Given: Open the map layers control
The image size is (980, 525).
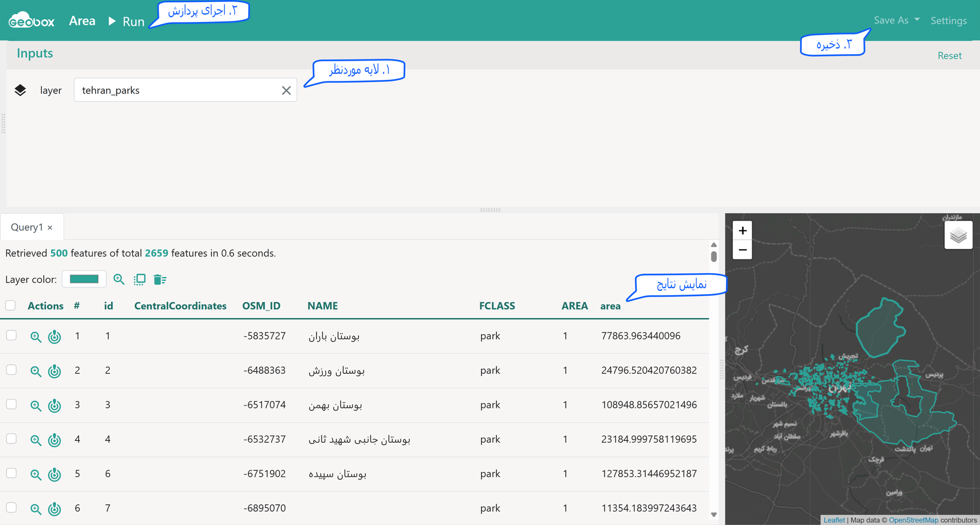Looking at the screenshot, I should point(958,235).
